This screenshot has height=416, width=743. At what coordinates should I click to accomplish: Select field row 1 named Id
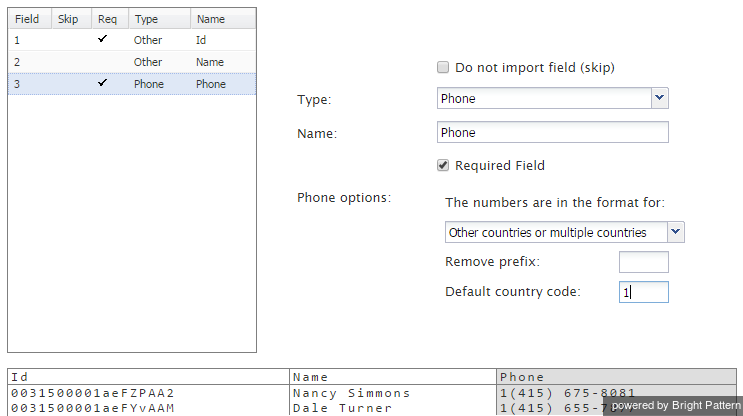(x=132, y=40)
